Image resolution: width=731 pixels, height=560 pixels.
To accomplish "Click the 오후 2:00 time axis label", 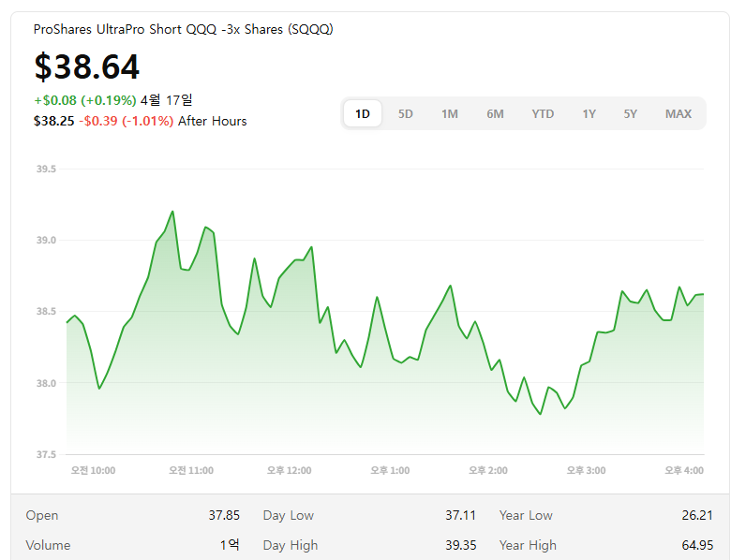I will 488,470.
